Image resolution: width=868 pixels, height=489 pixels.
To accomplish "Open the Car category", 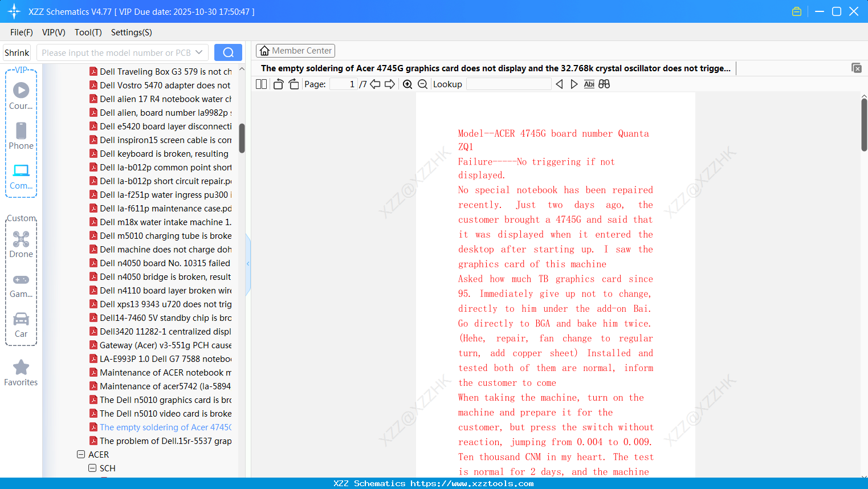I will [x=21, y=324].
